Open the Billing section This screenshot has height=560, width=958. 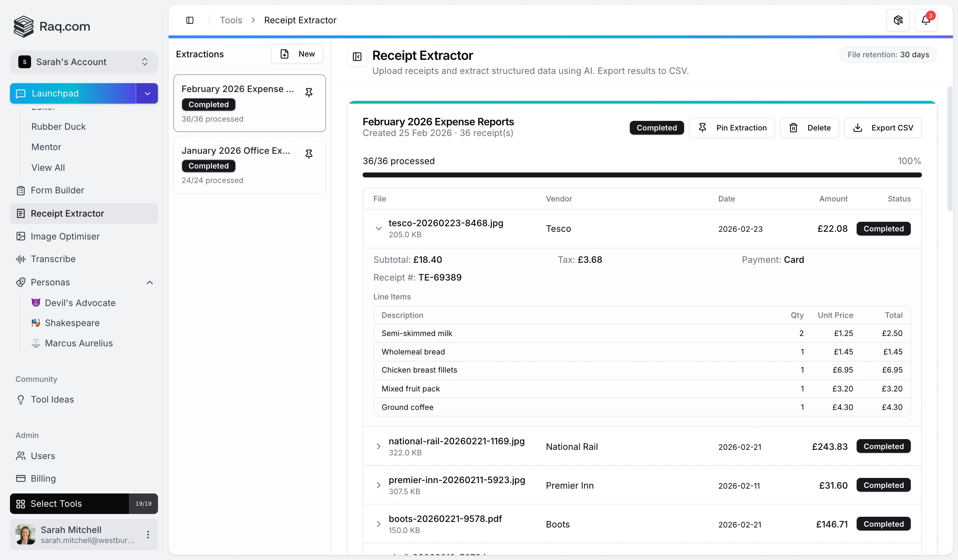(x=43, y=478)
